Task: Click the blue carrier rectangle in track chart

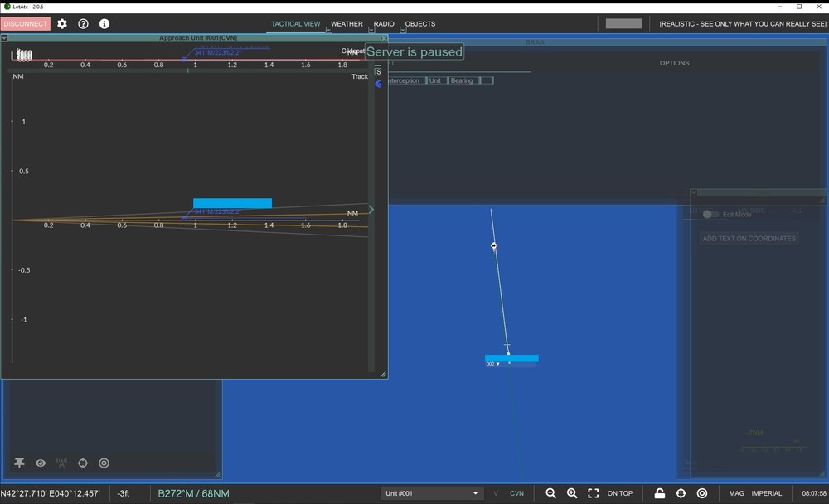Action: (232, 203)
